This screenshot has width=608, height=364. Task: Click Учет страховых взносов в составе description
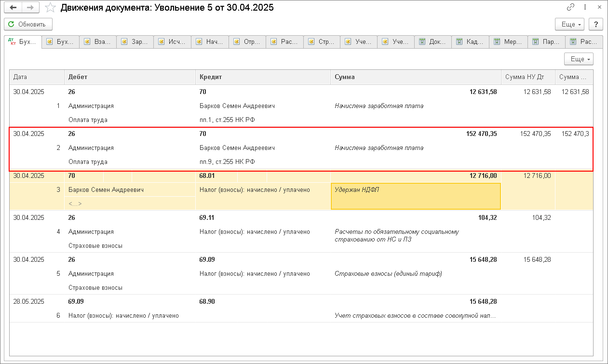click(x=415, y=315)
